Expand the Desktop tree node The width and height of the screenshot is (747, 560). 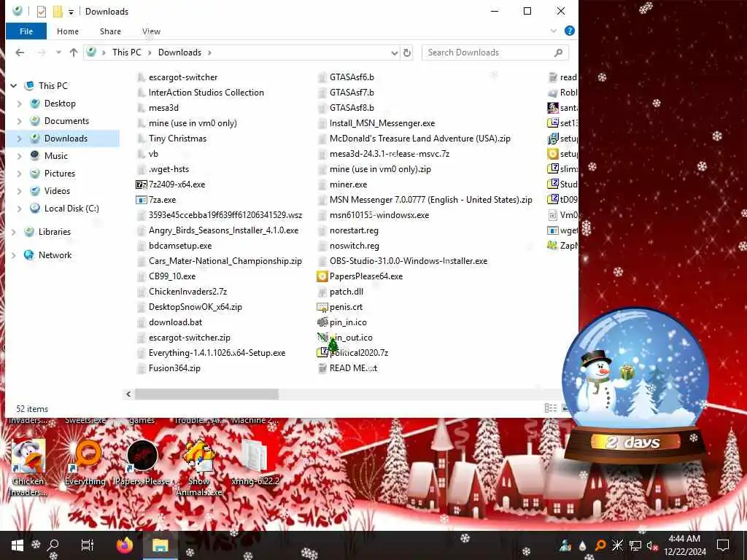click(20, 104)
